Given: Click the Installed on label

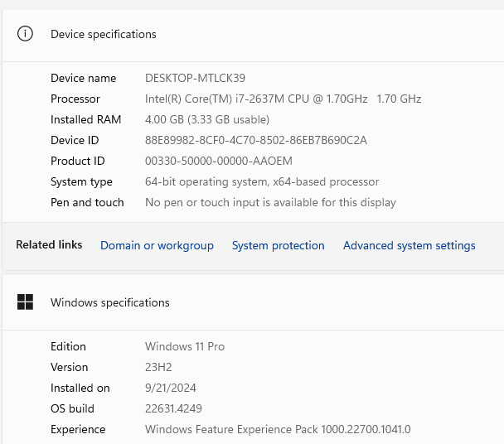Looking at the screenshot, I should (x=80, y=388).
